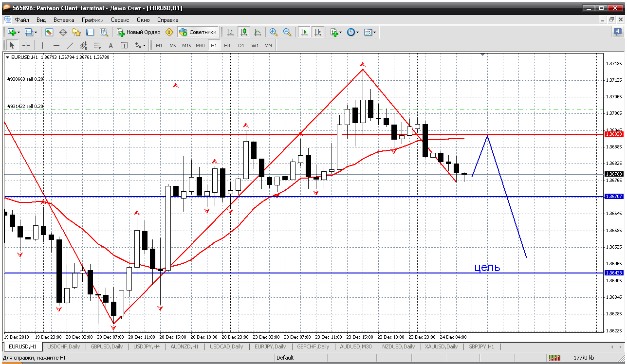The height and width of the screenshot is (364, 627).
Task: Switch chart to line chart
Action: (258, 32)
